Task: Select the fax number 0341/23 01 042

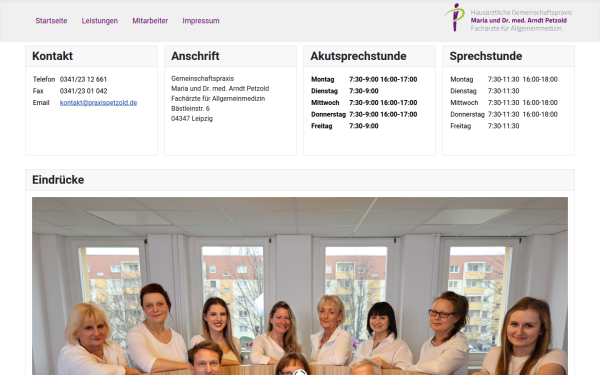Action: 83,91
